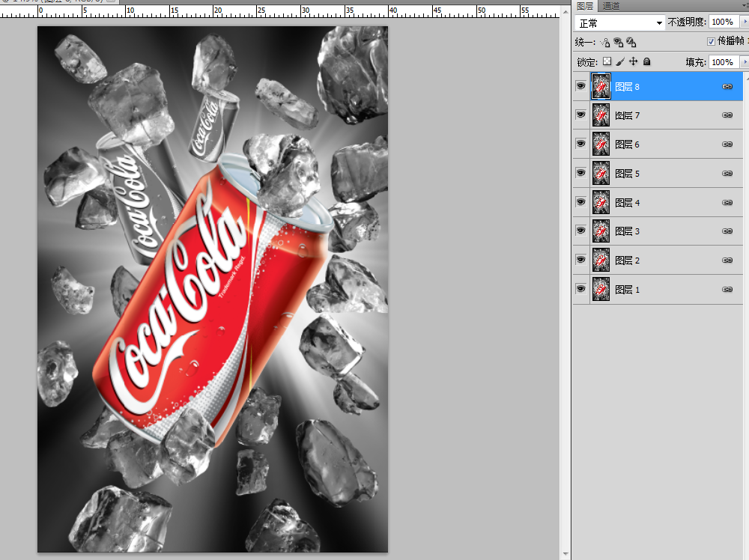Image resolution: width=749 pixels, height=560 pixels.
Task: Click link icon on 图层 4 row
Action: click(x=727, y=202)
